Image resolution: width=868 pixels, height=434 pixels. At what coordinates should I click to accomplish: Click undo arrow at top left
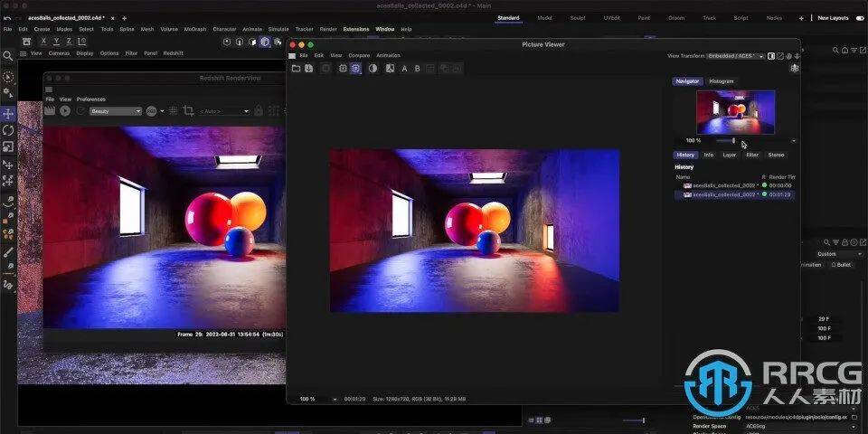(8, 18)
